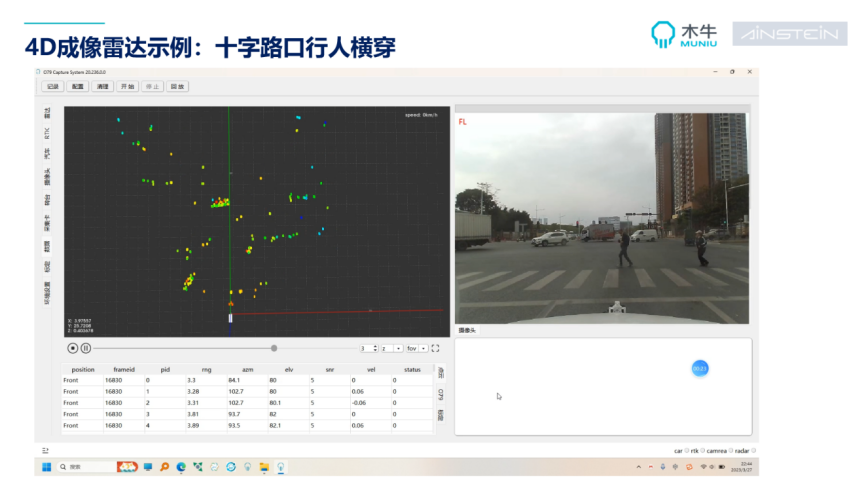Click the point size spinner showing 3

tap(367, 348)
